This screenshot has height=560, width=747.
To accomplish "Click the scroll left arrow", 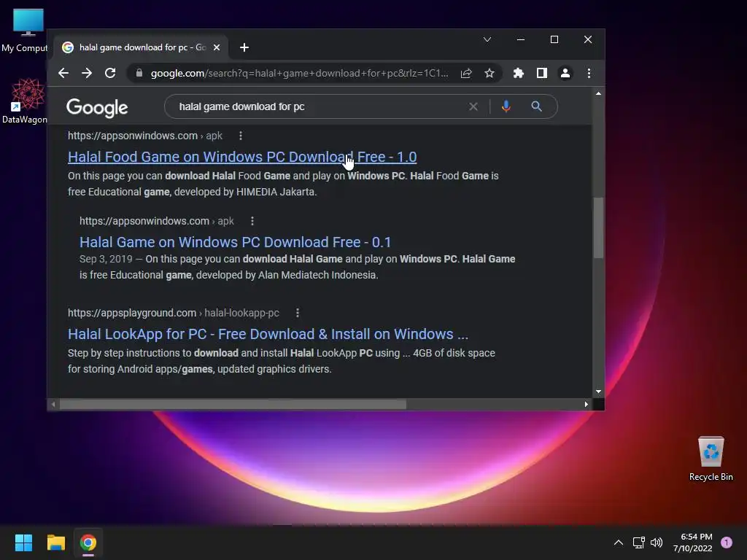I will 53,404.
